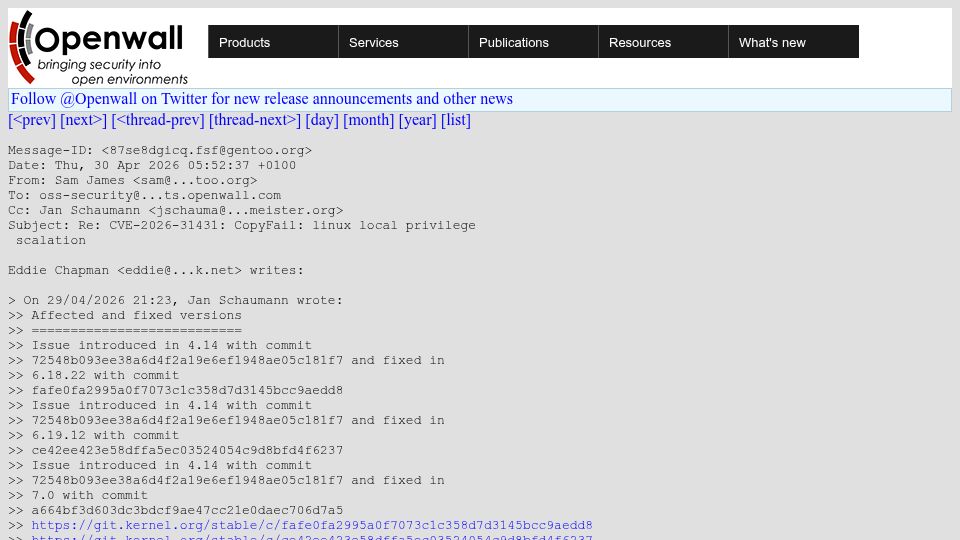Click the Openwall logo
960x540 pixels.
click(x=98, y=47)
